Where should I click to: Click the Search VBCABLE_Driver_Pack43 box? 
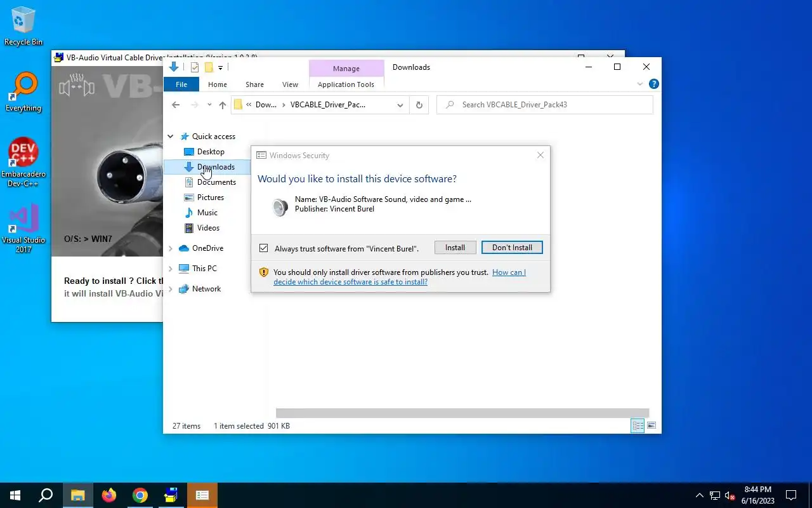pyautogui.click(x=545, y=105)
